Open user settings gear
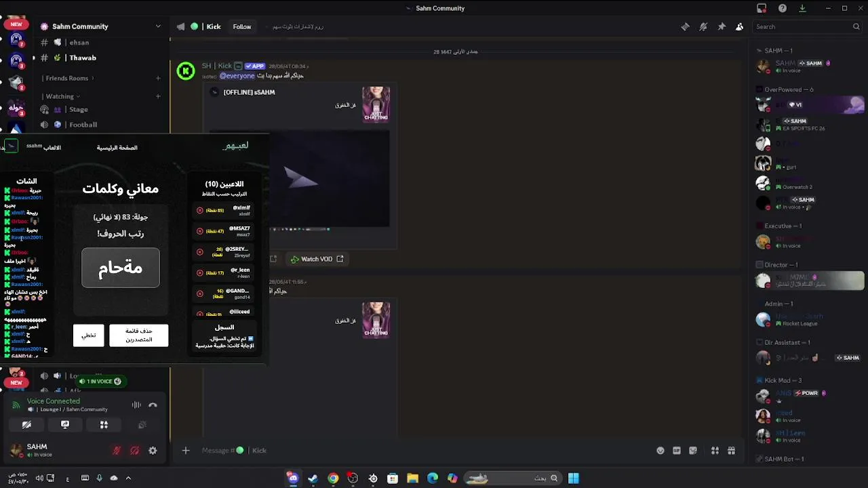Image resolution: width=868 pixels, height=488 pixels. tap(153, 451)
